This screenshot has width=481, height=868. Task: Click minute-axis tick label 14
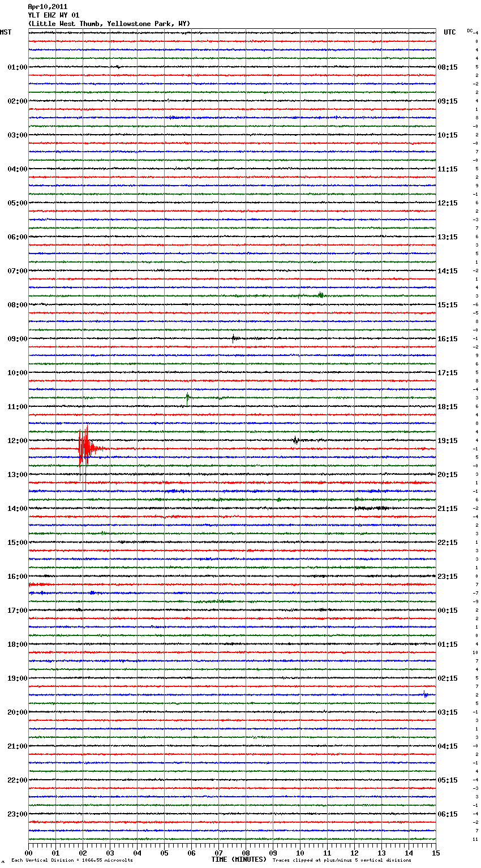(409, 853)
